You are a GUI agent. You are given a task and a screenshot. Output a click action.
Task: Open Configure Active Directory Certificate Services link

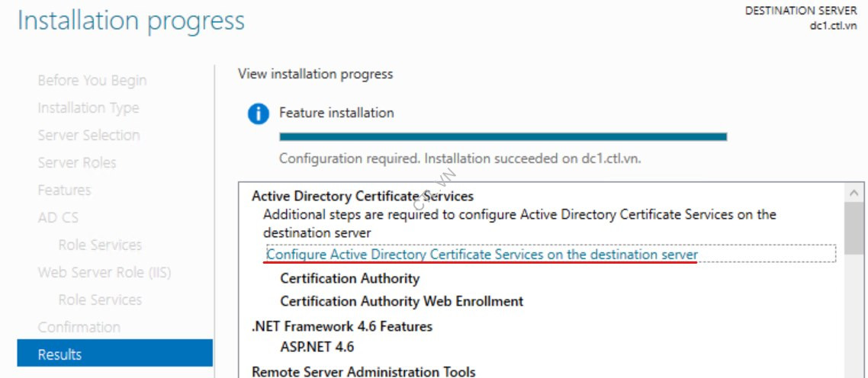click(481, 255)
